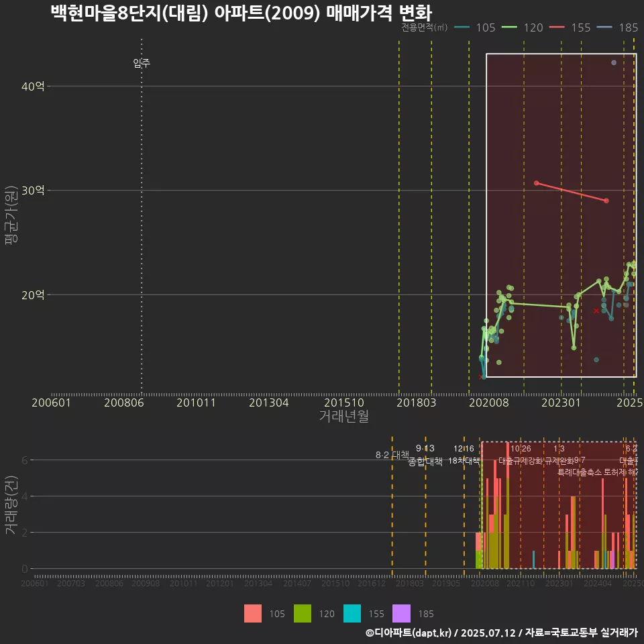The height and width of the screenshot is (644, 644).
Task: Select the 전용면적(㎡) legend label
Action: pos(424,28)
